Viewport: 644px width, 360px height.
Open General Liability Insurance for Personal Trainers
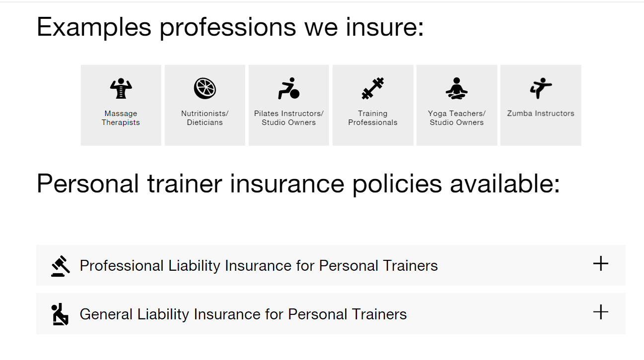pos(243,313)
